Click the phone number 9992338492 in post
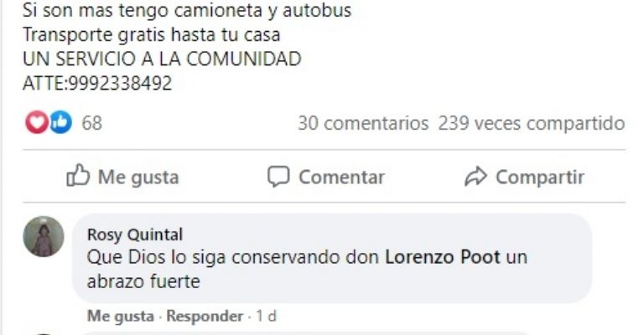Image resolution: width=644 pixels, height=335 pixels. (x=120, y=83)
